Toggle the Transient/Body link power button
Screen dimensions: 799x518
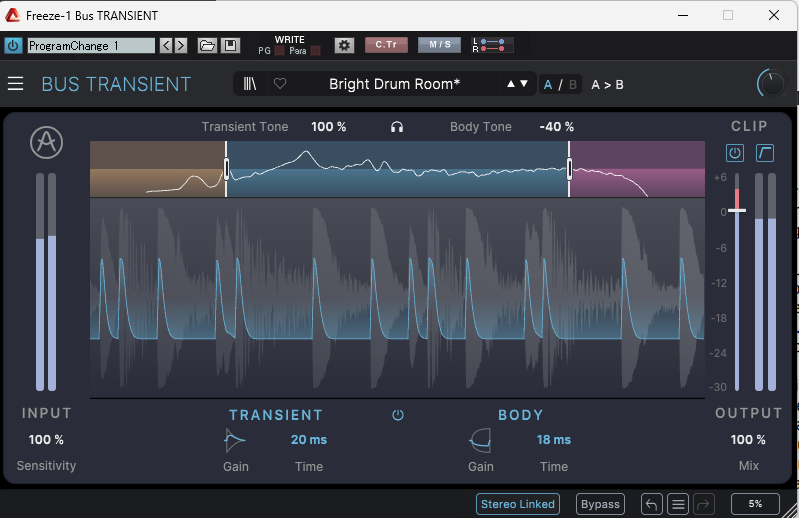(398, 415)
